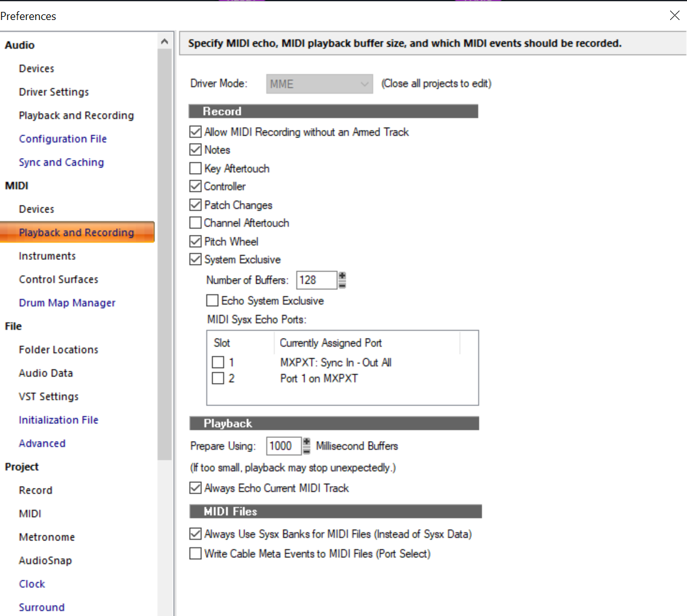Open the Driver Mode dropdown
The height and width of the screenshot is (616, 687).
[x=319, y=84]
